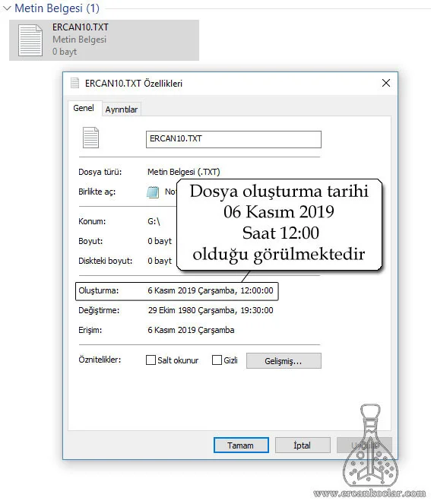Enable the Salt okunur checkbox
This screenshot has width=431, height=504.
[151, 360]
